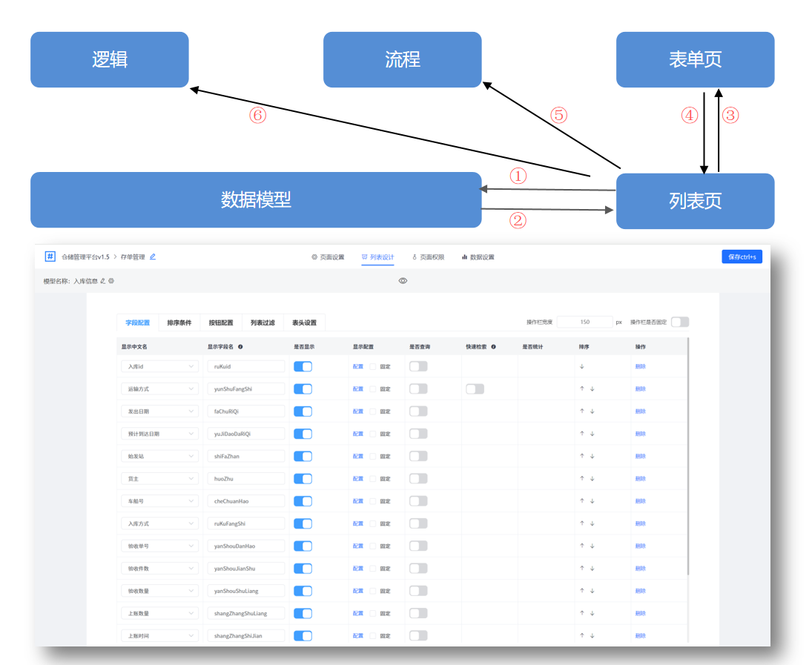812x665 pixels.
Task: Check 固定 checkbox in 货主 row
Action: tap(373, 479)
